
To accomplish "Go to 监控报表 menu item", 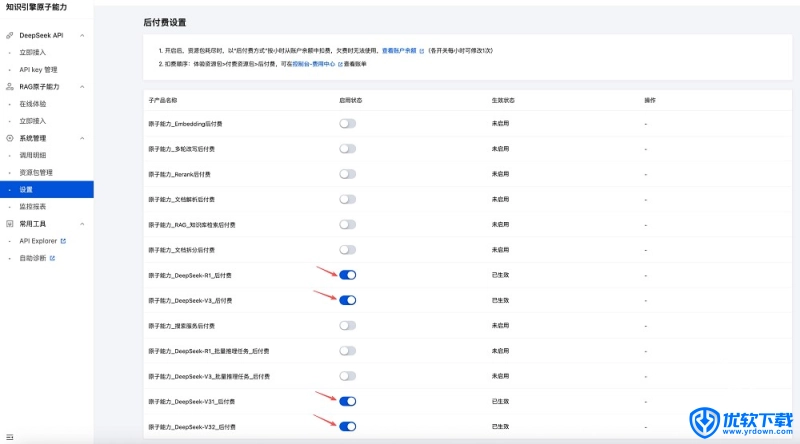I will point(33,206).
